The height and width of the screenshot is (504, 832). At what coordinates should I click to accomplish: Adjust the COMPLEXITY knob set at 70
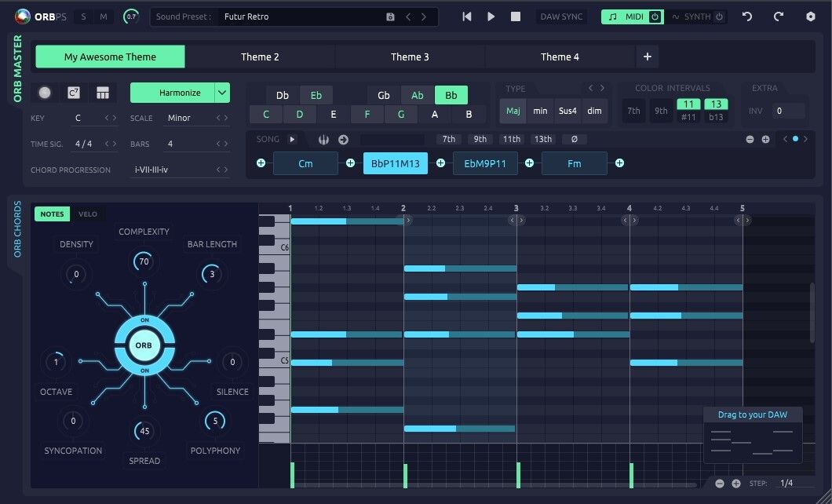[x=144, y=261]
